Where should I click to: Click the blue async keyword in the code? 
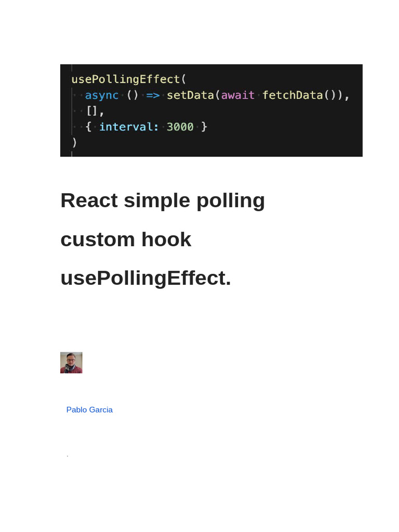(x=102, y=96)
